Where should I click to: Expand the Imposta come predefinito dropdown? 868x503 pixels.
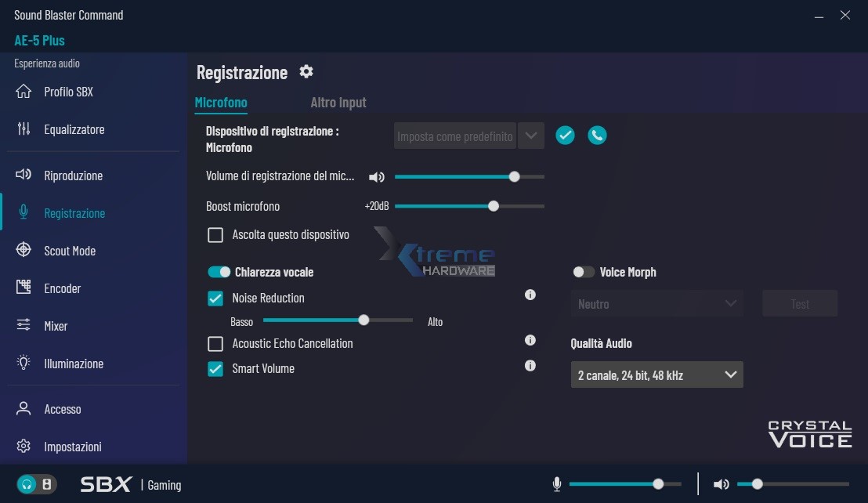coord(531,136)
